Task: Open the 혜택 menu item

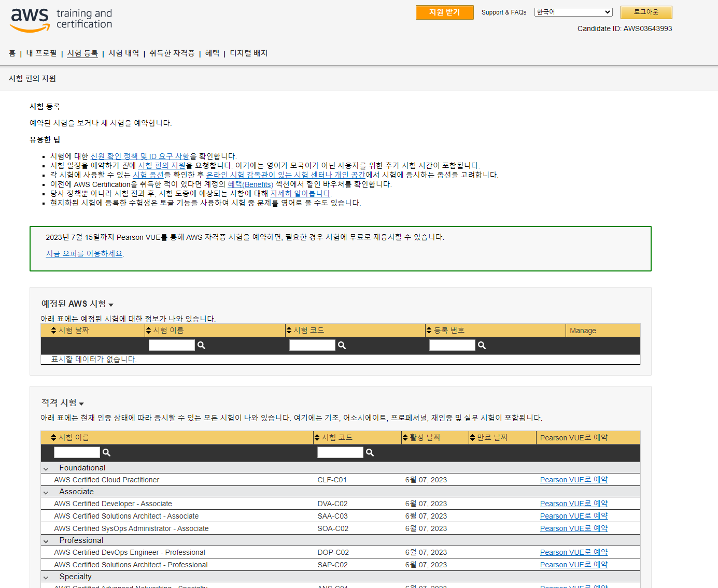Action: pos(212,53)
